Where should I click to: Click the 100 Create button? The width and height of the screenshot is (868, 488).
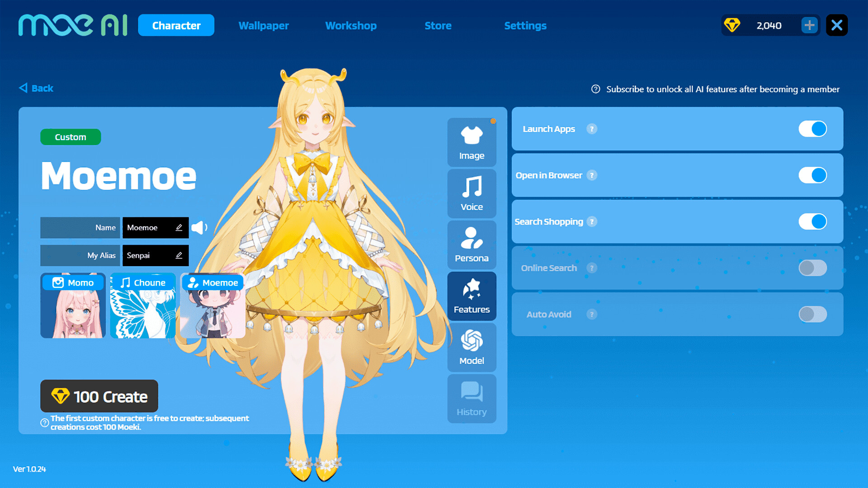99,396
